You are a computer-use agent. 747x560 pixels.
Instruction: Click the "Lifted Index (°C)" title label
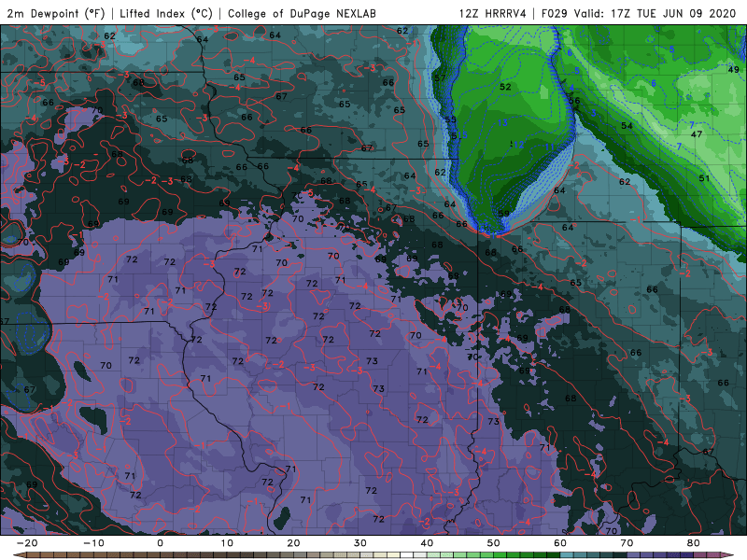[x=166, y=13]
